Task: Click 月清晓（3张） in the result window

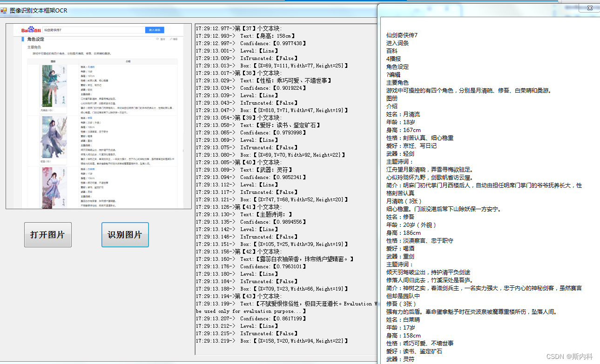Action: point(404,201)
